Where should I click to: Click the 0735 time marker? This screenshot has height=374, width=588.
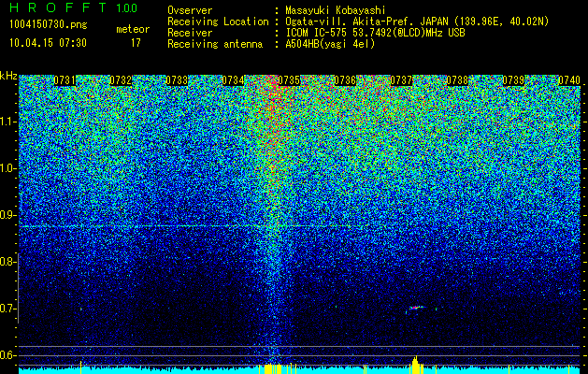point(289,80)
